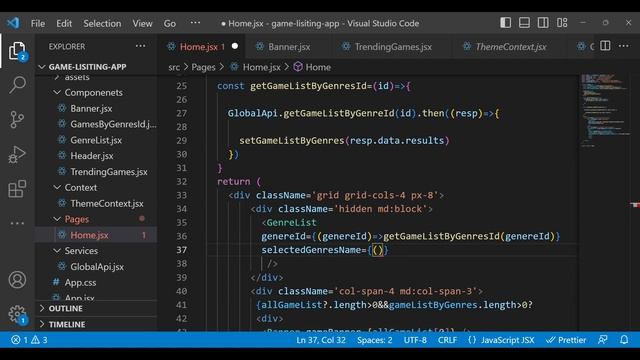
Task: Click the Home.jsx breadcrumb segment
Action: tap(256, 67)
